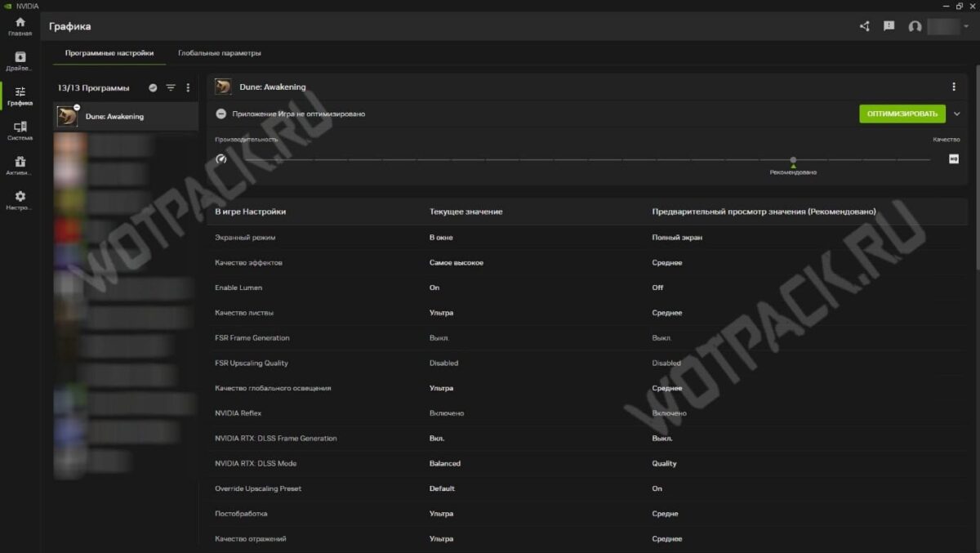Open the feedback notification icon
The height and width of the screenshot is (553, 980).
point(889,26)
